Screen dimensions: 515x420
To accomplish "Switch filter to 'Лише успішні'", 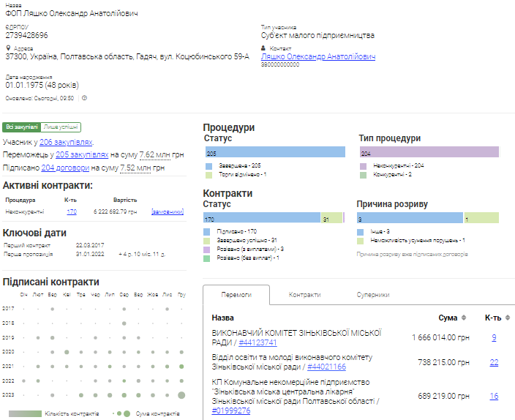I will [61, 127].
